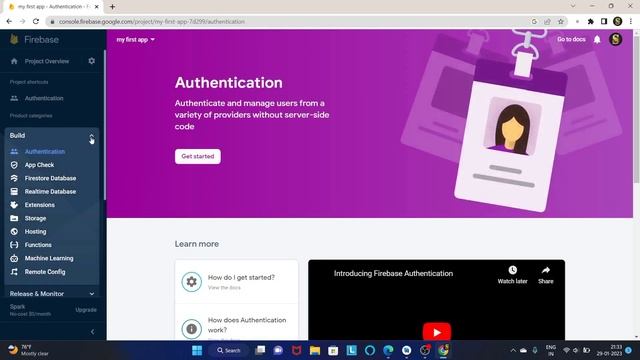
Task: Click the taskbar Search box
Action: pyautogui.click(x=229, y=350)
